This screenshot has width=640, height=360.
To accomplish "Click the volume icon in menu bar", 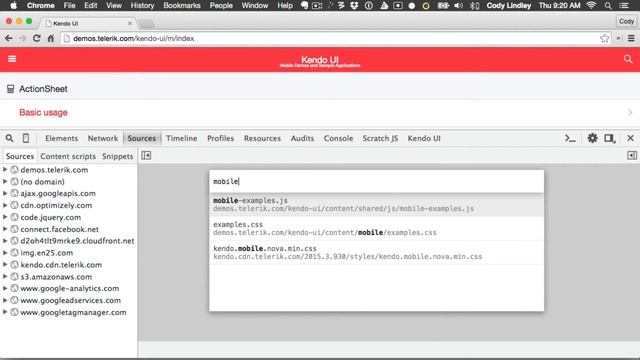I will [x=458, y=5].
